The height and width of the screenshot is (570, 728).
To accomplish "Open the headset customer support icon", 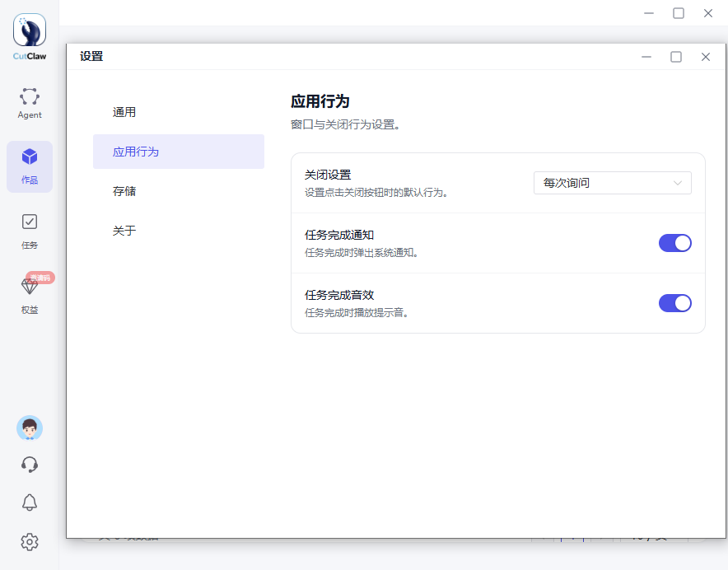I will point(30,465).
